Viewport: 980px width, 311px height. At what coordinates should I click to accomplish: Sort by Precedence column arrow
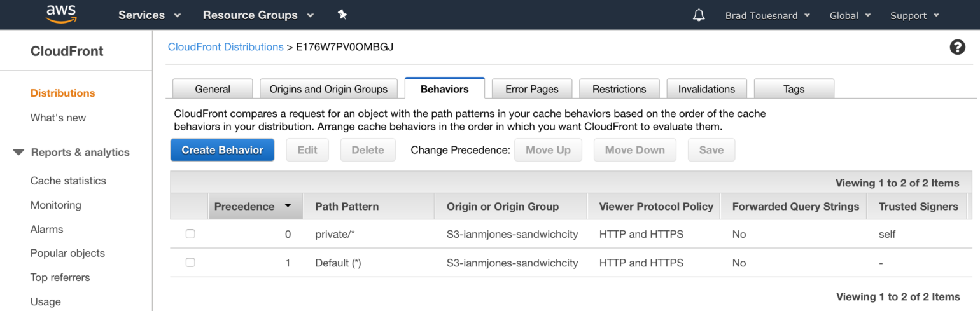[x=288, y=206]
